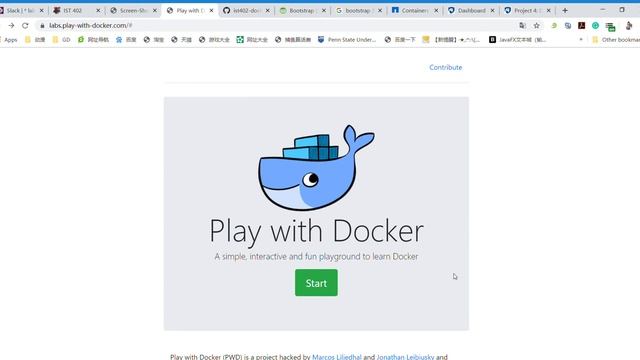The height and width of the screenshot is (360, 640).
Task: Click the translate page icon
Action: (x=522, y=25)
